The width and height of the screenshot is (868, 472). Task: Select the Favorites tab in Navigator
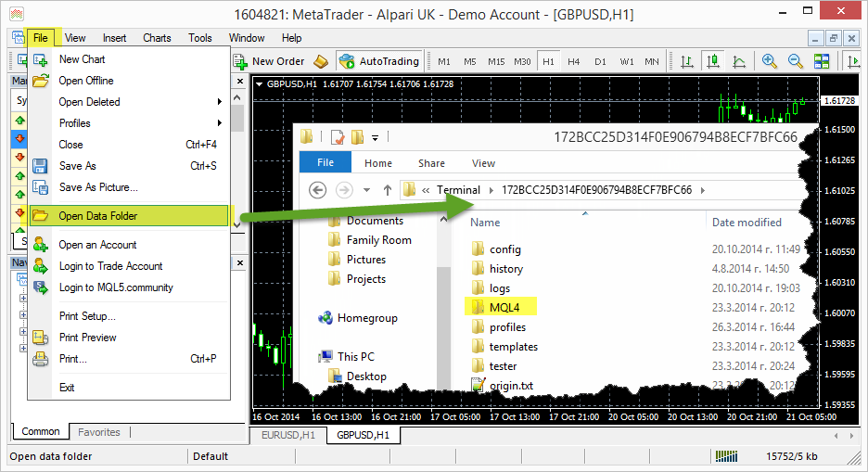point(99,432)
